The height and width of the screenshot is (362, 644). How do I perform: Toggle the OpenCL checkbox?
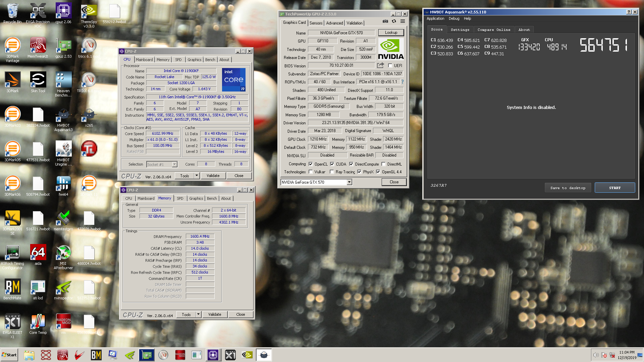point(311,164)
